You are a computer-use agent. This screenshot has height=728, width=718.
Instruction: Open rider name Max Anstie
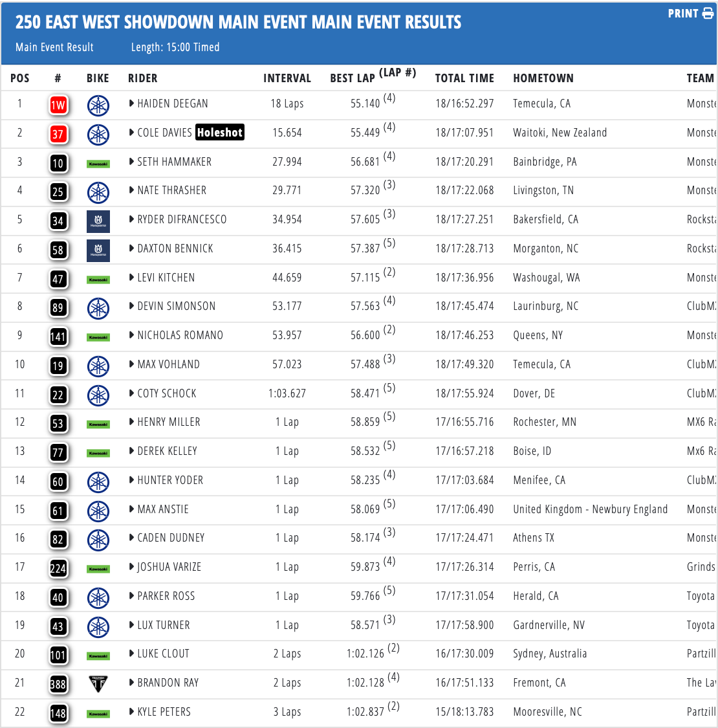tap(163, 509)
